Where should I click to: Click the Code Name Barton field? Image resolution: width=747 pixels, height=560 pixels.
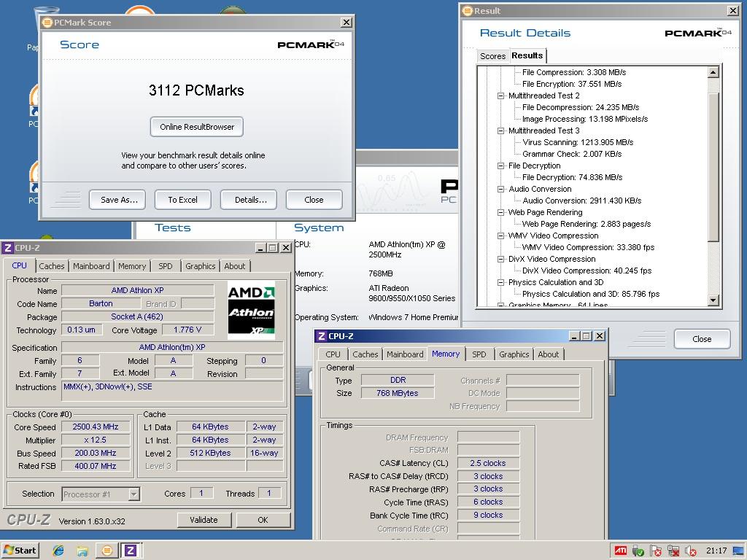[x=101, y=304]
